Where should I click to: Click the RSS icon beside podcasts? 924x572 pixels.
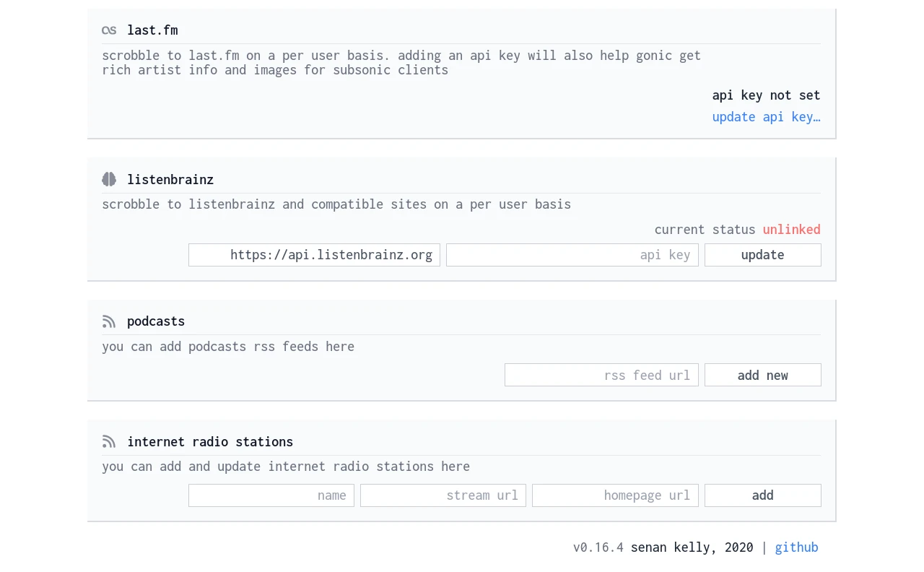109,321
